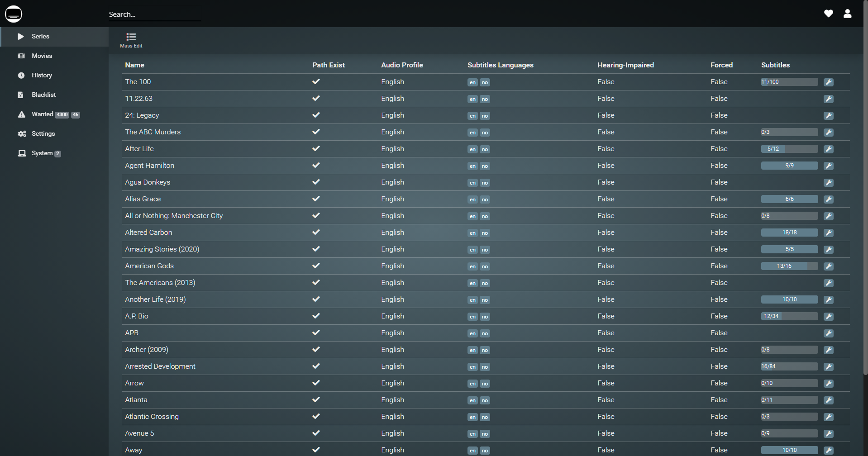Open the Movies section
868x456 pixels.
click(42, 56)
